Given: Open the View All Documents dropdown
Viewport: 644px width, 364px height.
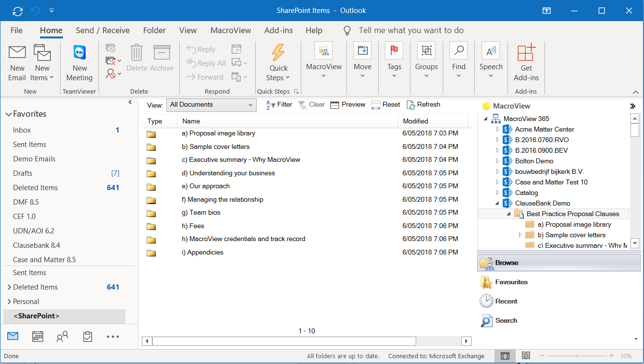Looking at the screenshot, I should (x=211, y=105).
